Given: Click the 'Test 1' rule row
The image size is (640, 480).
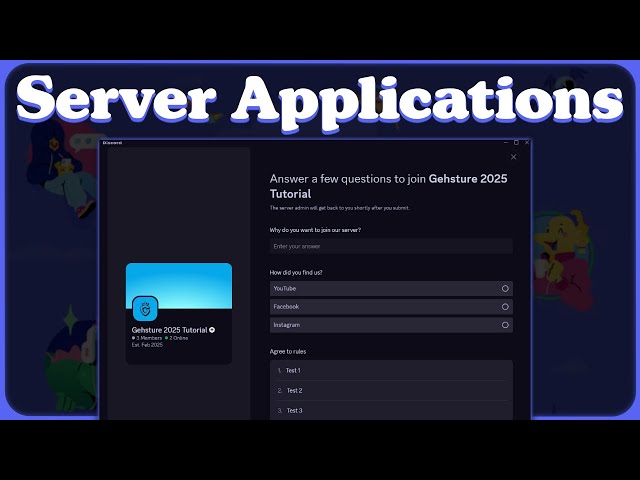Looking at the screenshot, I should (391, 371).
